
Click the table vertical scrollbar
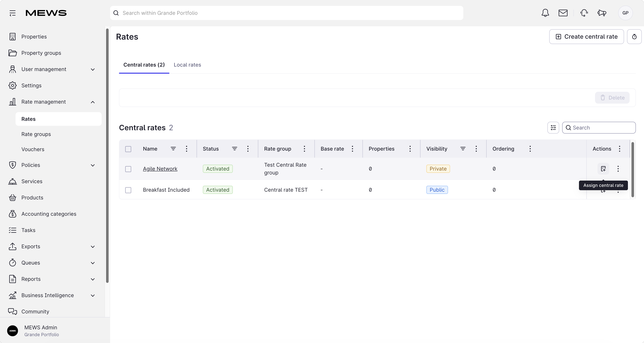tap(633, 169)
